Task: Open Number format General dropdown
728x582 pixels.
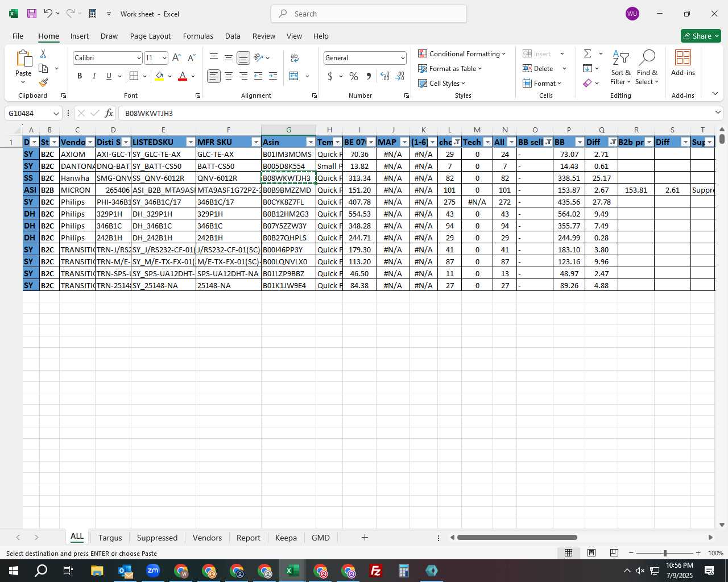Action: click(x=403, y=58)
